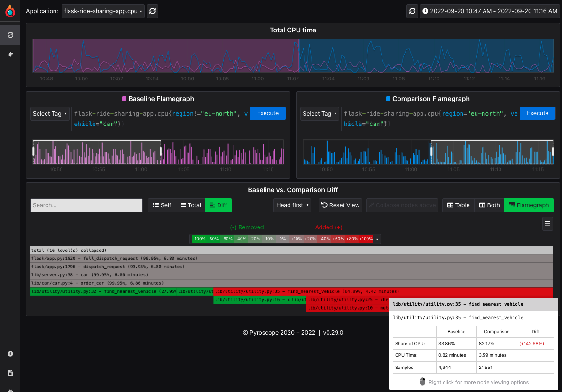Click the Comparison timeline left selection handle
Screen dimensions: 562x392
tap(431, 151)
